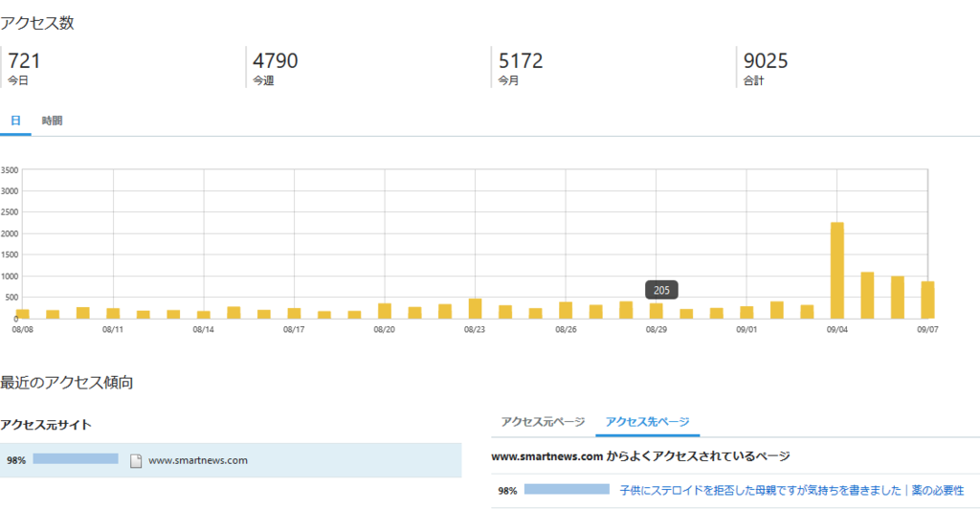Screen dimensions: 980x509
Task: Select the アクセス先ページ tab
Action: click(648, 422)
